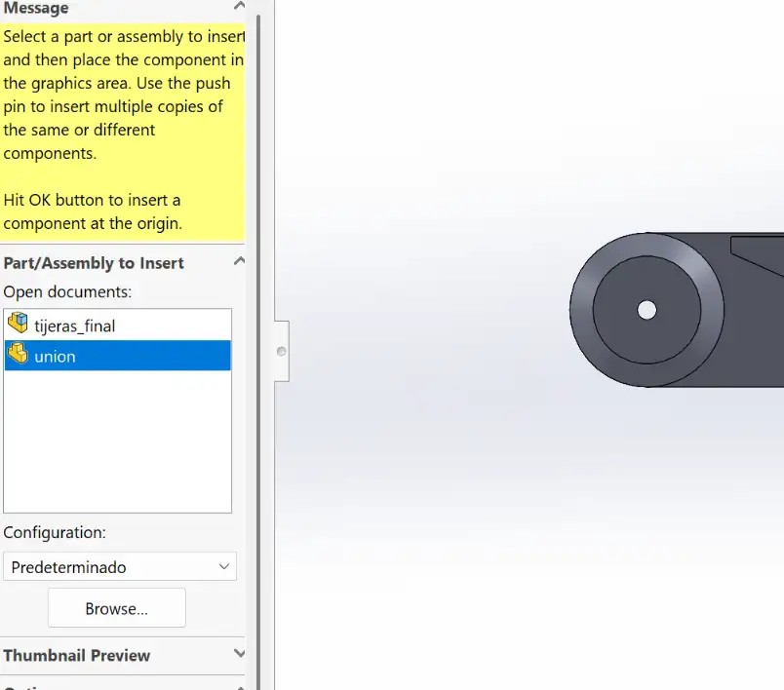The height and width of the screenshot is (690, 784).
Task: Click the small center hole of the part
Action: 647,310
